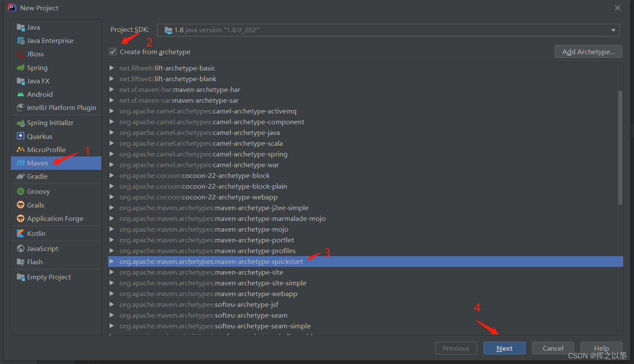Select Spring project type label
Viewport: 634px width, 364px height.
click(x=37, y=68)
